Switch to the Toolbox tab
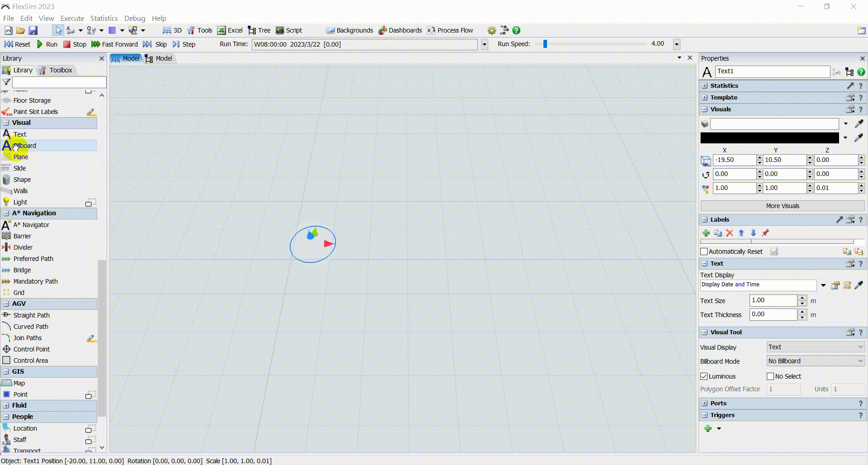 tap(56, 70)
